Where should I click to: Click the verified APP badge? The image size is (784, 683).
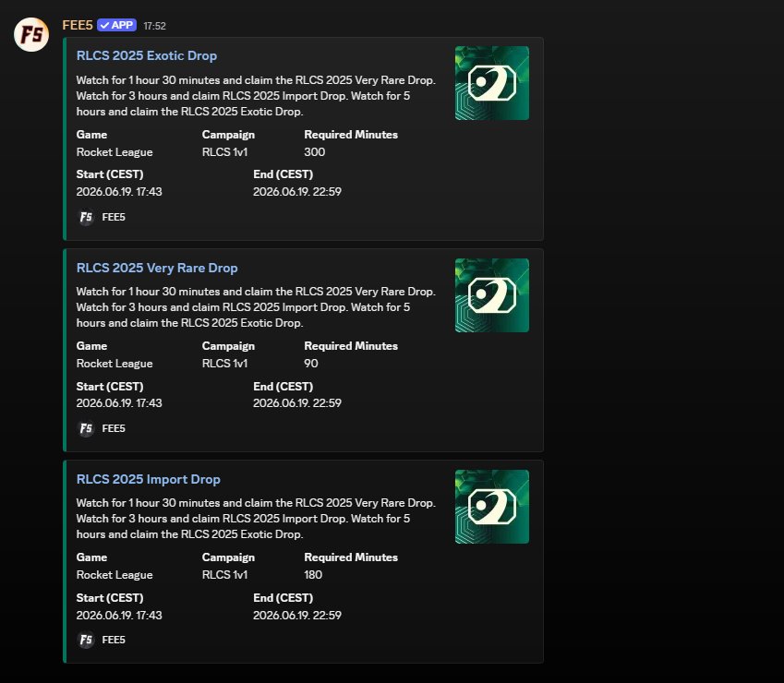tap(116, 25)
